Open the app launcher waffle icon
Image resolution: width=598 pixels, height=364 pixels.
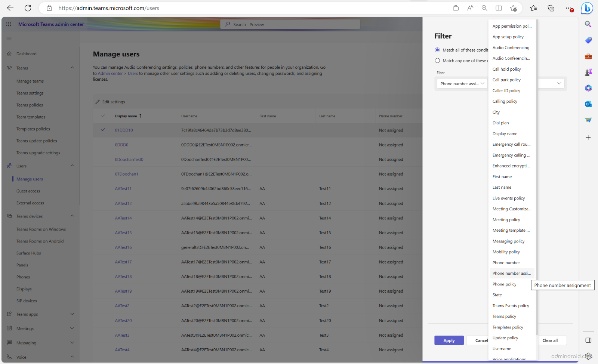pyautogui.click(x=8, y=24)
